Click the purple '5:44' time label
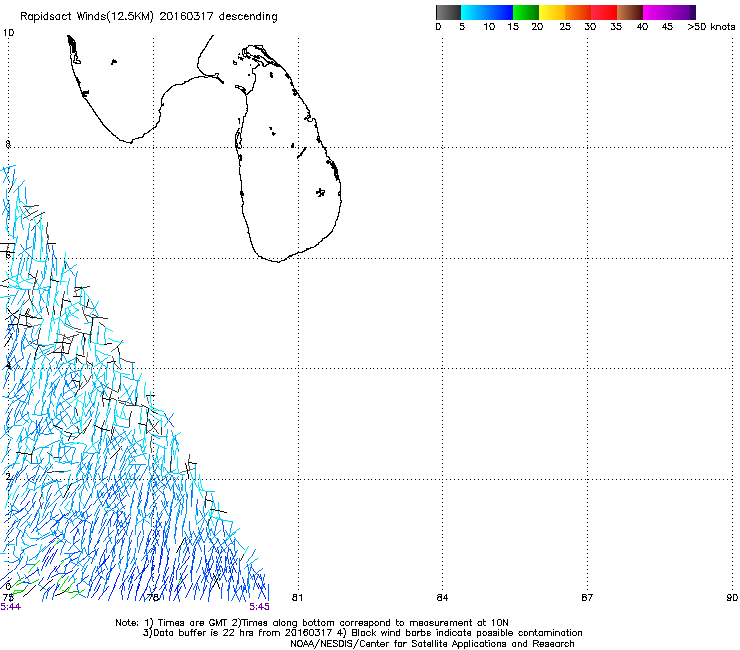 (x=10, y=607)
